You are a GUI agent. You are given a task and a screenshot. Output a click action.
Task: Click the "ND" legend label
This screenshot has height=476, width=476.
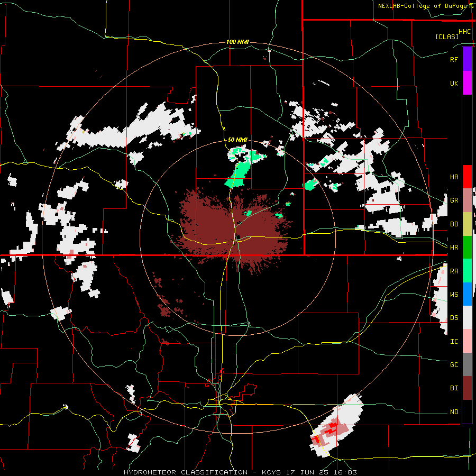point(454,411)
